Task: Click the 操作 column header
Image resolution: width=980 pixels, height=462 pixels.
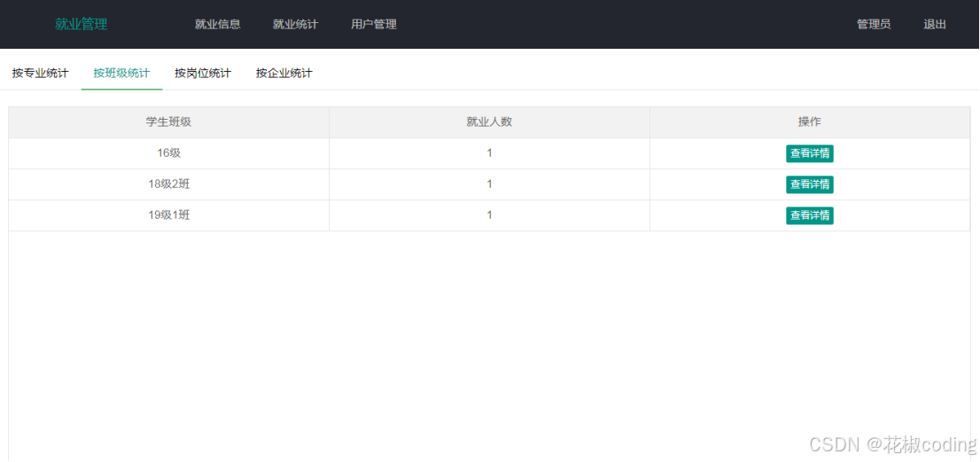Action: click(x=810, y=122)
